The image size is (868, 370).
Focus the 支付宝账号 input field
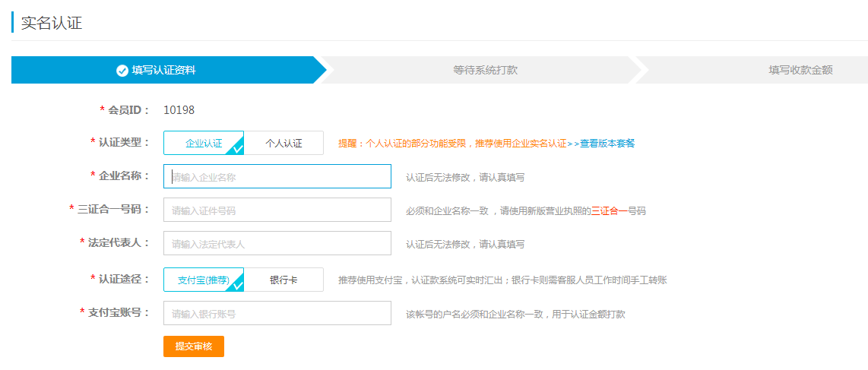tap(277, 314)
